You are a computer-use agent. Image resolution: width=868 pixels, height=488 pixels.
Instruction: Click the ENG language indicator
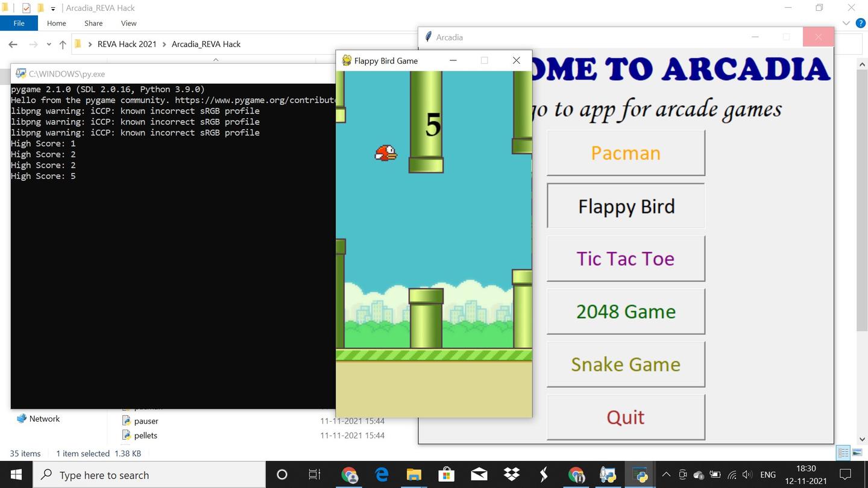pos(768,475)
